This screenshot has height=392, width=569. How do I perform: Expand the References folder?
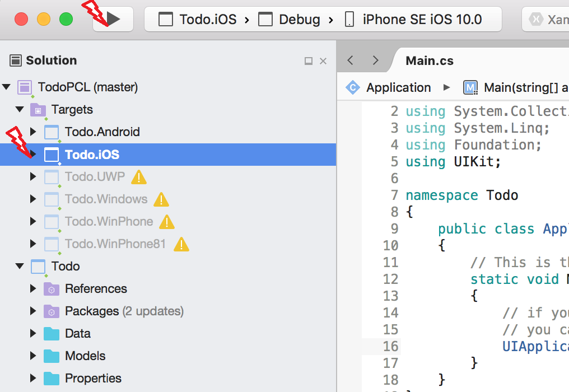pyautogui.click(x=33, y=288)
